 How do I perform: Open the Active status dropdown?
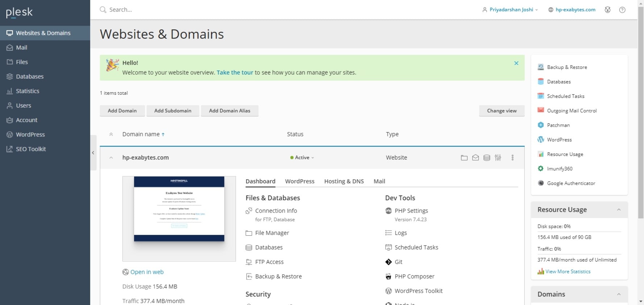[x=302, y=157]
